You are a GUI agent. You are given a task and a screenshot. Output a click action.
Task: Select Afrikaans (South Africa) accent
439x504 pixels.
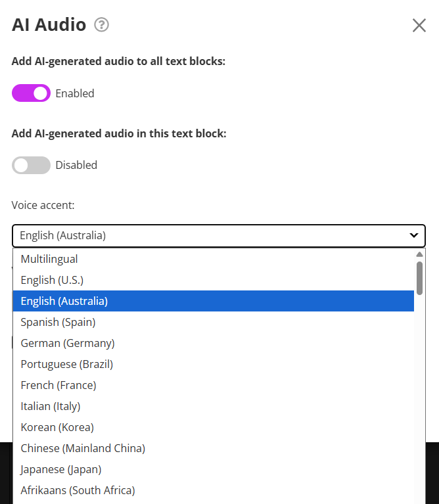tap(78, 490)
